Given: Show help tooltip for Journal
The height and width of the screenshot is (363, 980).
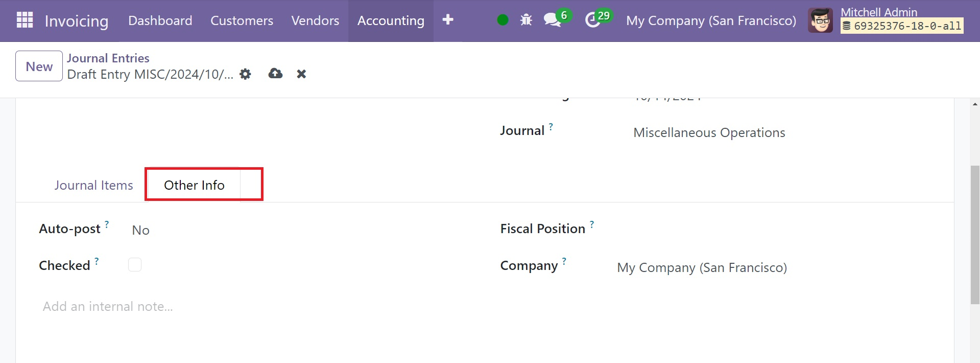Looking at the screenshot, I should click(551, 126).
